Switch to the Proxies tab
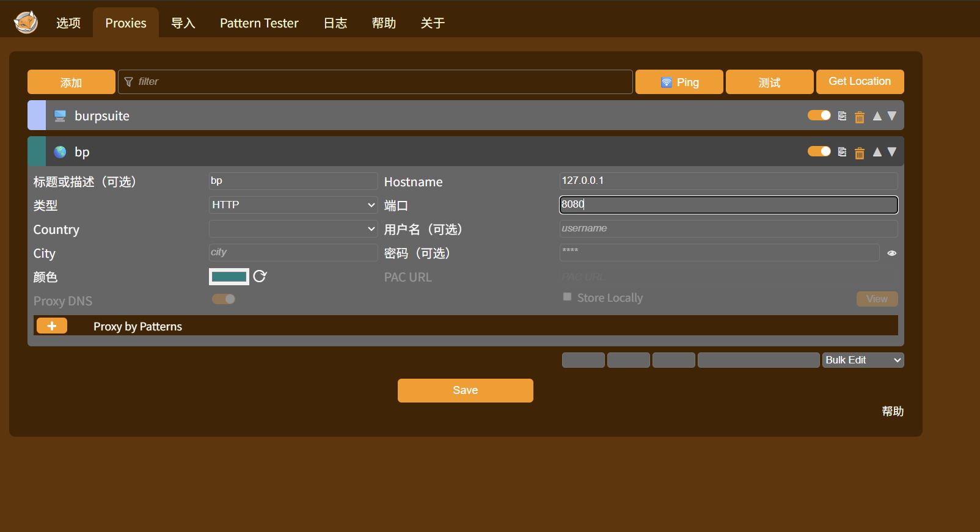The width and height of the screenshot is (980, 532). click(126, 23)
